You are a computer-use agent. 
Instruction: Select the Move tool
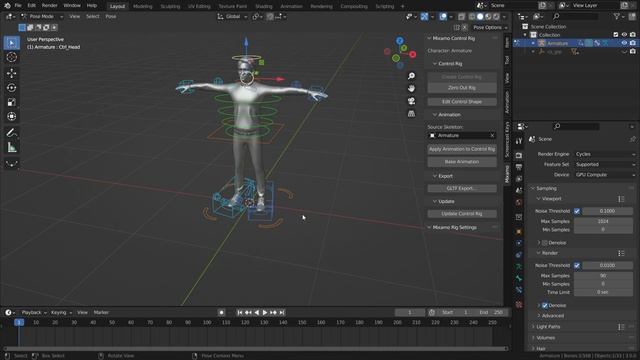coord(11,73)
